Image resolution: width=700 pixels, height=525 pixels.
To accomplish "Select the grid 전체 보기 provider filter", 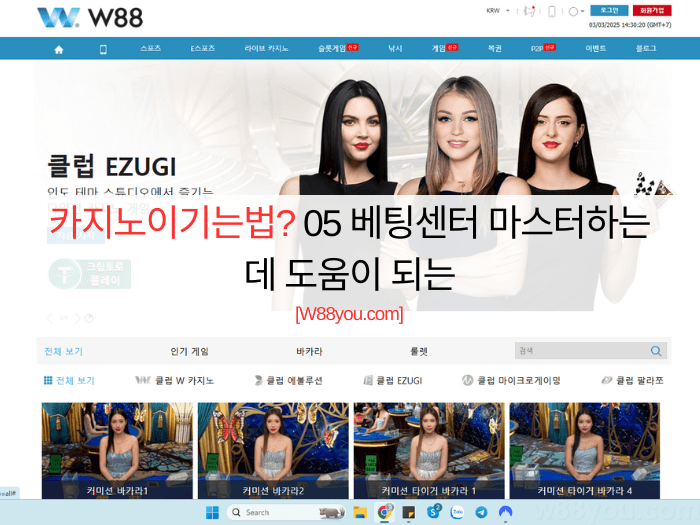I will (x=69, y=380).
